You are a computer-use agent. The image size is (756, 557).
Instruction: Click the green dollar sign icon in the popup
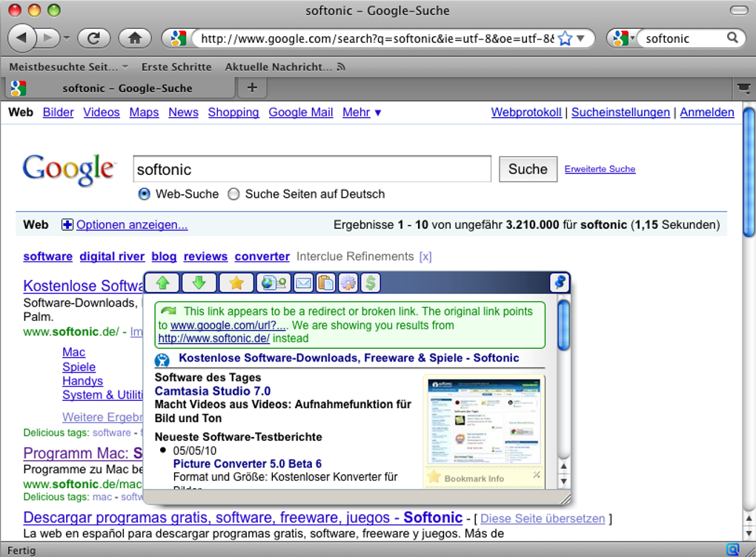click(371, 283)
